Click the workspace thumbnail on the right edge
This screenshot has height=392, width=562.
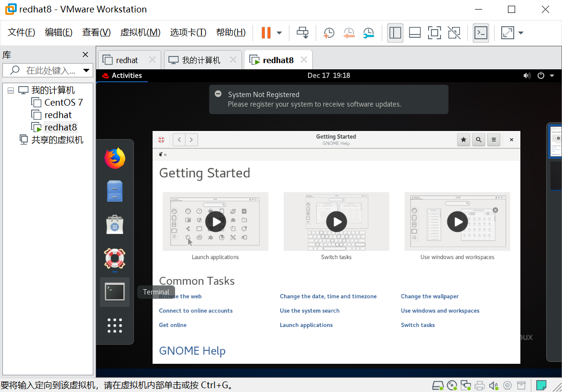(x=556, y=141)
